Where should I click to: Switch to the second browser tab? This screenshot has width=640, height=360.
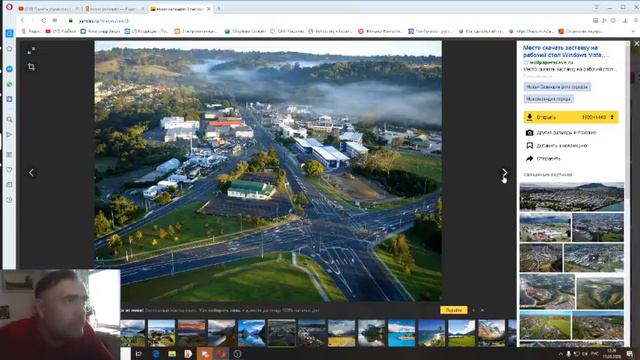tap(115, 9)
